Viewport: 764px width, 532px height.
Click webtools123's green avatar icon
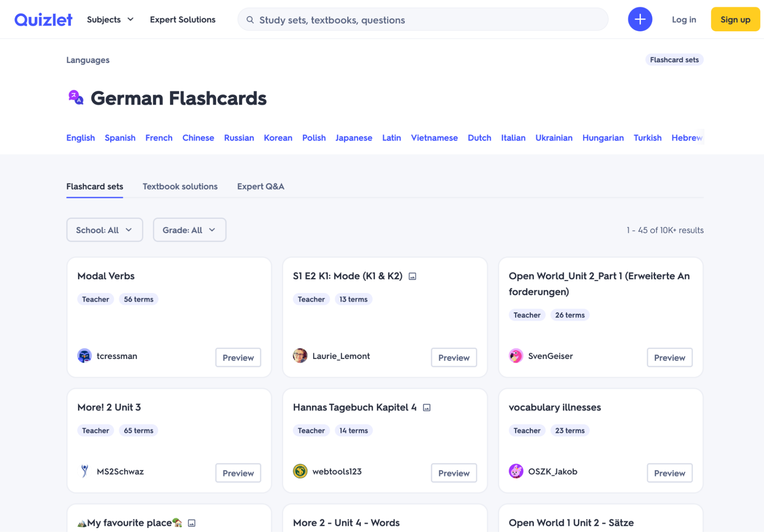(x=300, y=471)
